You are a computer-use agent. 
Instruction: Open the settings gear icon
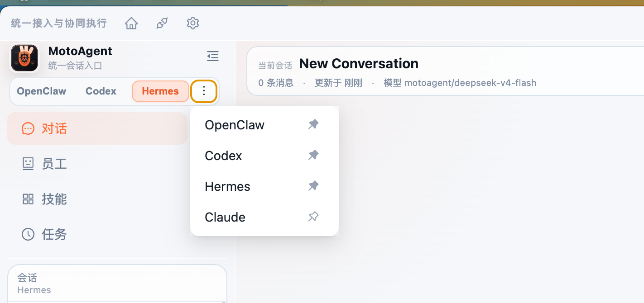click(193, 23)
